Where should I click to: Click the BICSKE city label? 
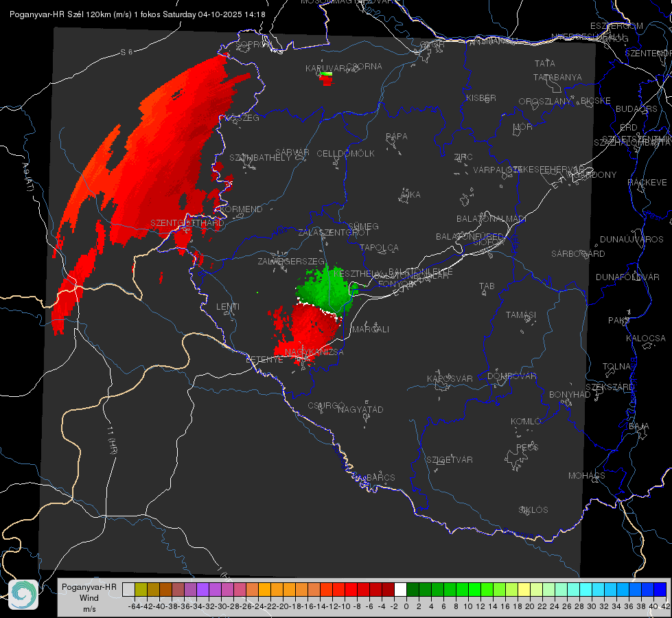click(596, 100)
